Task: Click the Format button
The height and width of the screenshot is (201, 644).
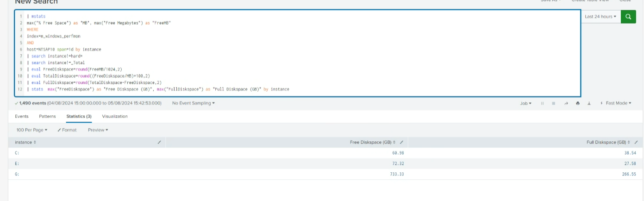Action: pyautogui.click(x=67, y=130)
